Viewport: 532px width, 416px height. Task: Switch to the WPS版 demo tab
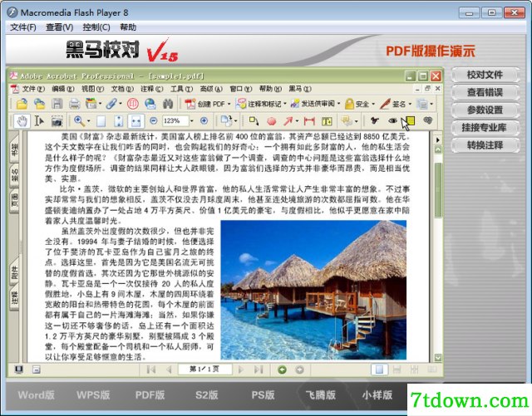coord(93,395)
